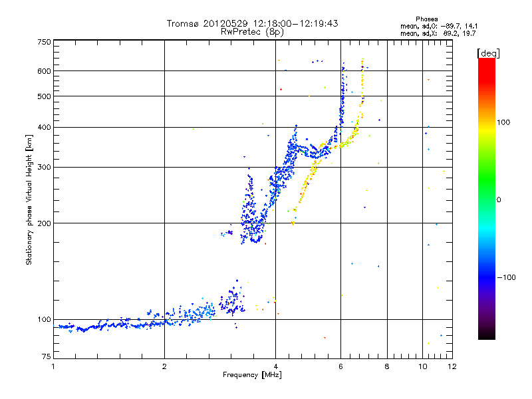Click the y-axis tick label '200'
Image resolution: width=532 pixels, height=399 pixels.
point(45,223)
